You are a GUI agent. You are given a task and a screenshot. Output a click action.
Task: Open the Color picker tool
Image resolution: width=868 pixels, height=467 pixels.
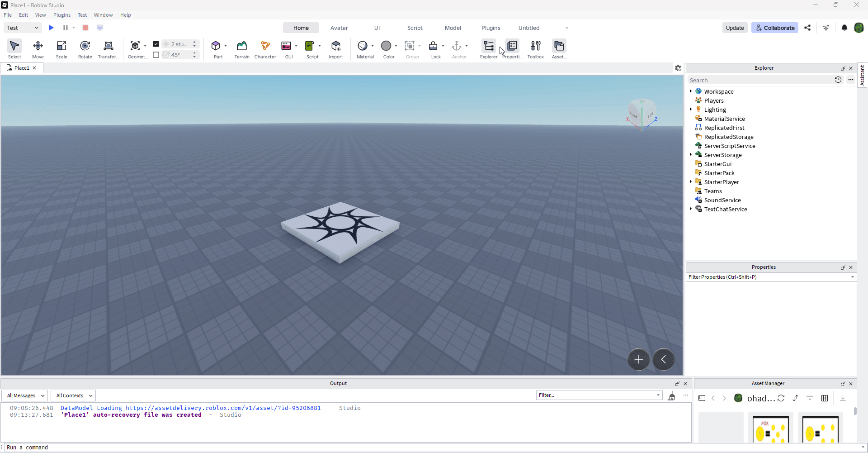(x=386, y=46)
